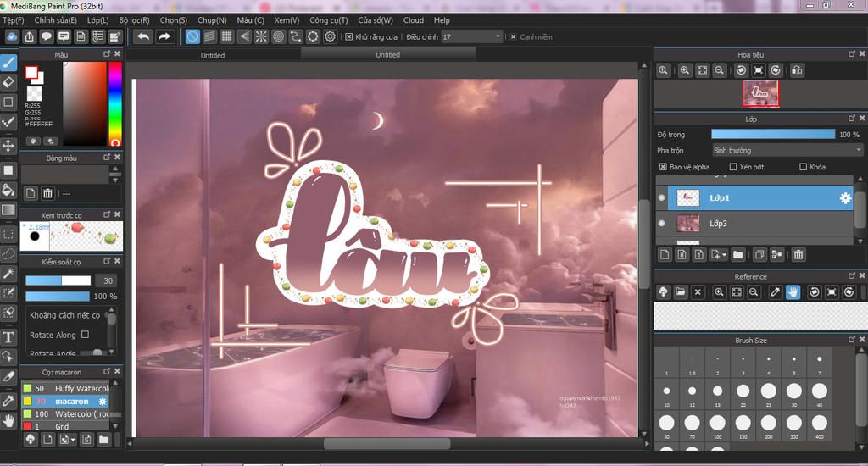
Task: Open the add brush dropdown arrow
Action: pyautogui.click(x=73, y=440)
